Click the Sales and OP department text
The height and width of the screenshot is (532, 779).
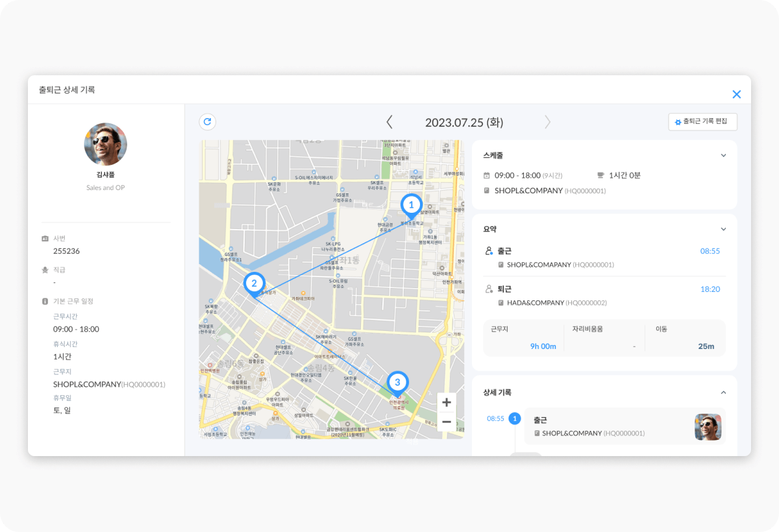[106, 187]
